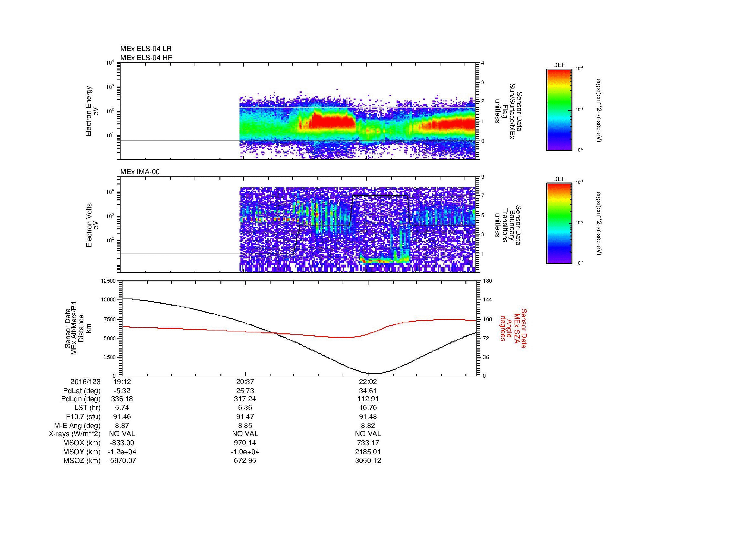The image size is (756, 534).
Task: Click the time tick label '20:37'
Action: 245,382
